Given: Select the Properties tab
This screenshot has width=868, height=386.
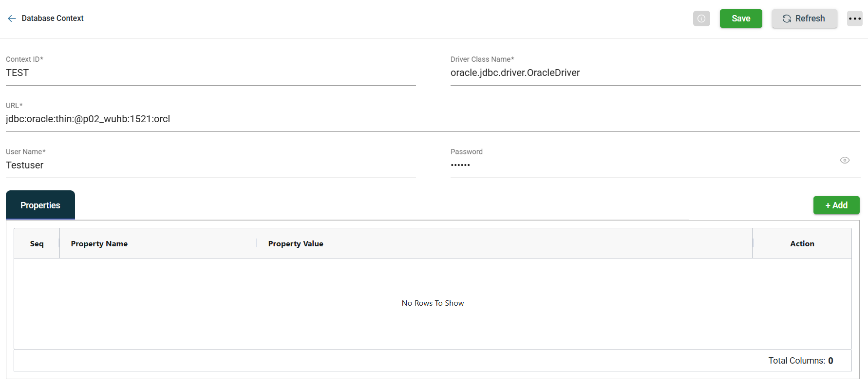Looking at the screenshot, I should point(40,205).
